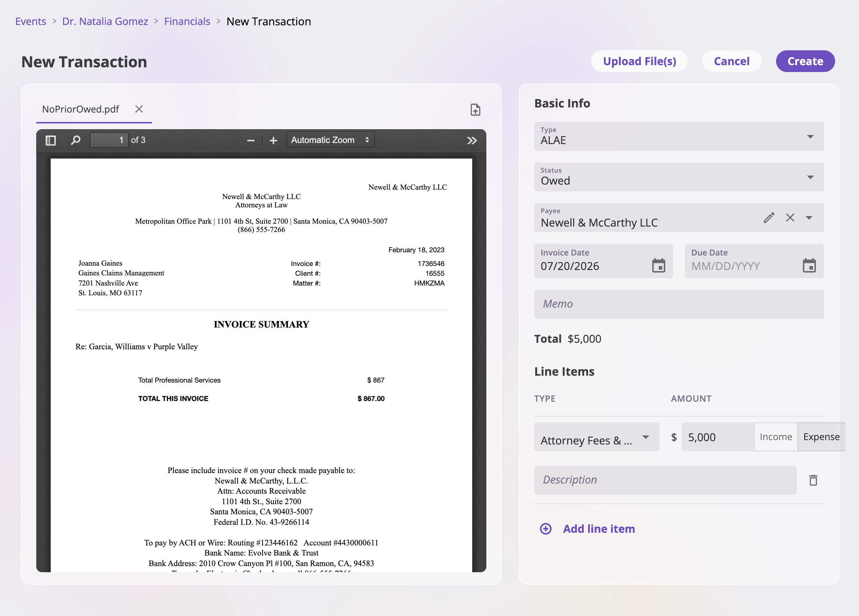Zoom out the PDF document

coord(251,141)
